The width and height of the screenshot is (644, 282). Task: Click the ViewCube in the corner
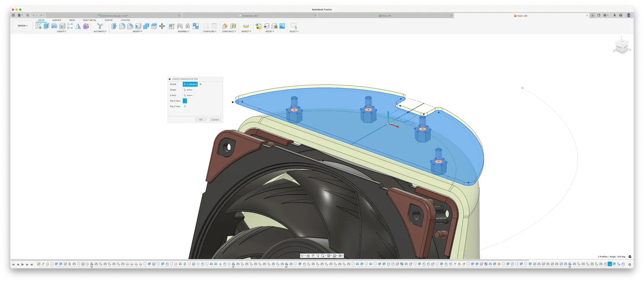click(621, 47)
